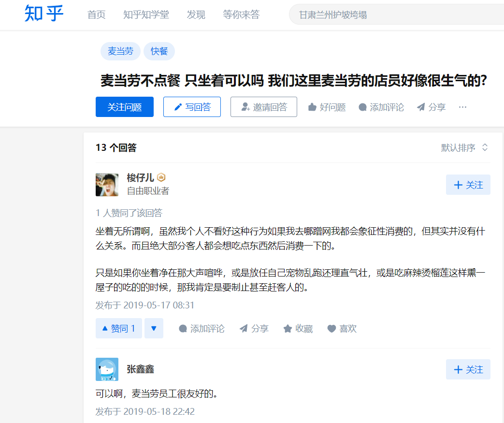Click 梭仔儿's yellow member badge
The width and height of the screenshot is (504, 423).
tap(161, 177)
